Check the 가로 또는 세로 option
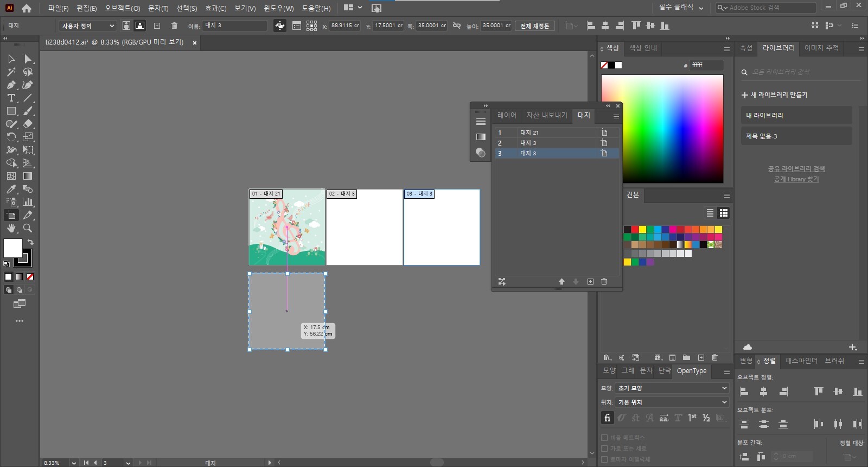Image resolution: width=868 pixels, height=467 pixels. coord(604,449)
